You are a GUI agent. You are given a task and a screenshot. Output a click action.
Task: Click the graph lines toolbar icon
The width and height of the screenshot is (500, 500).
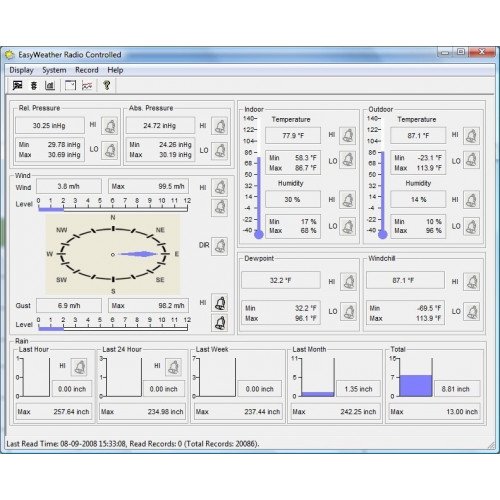(x=87, y=85)
